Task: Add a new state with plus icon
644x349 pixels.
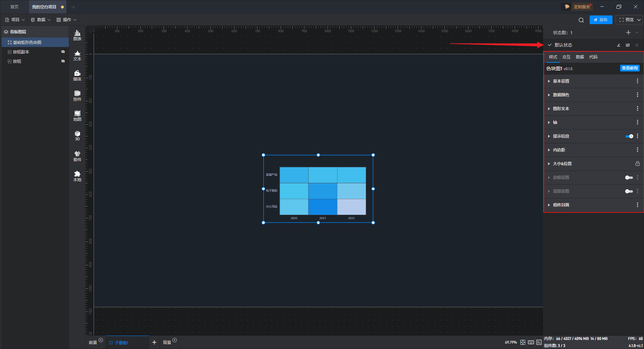Action: tap(628, 33)
